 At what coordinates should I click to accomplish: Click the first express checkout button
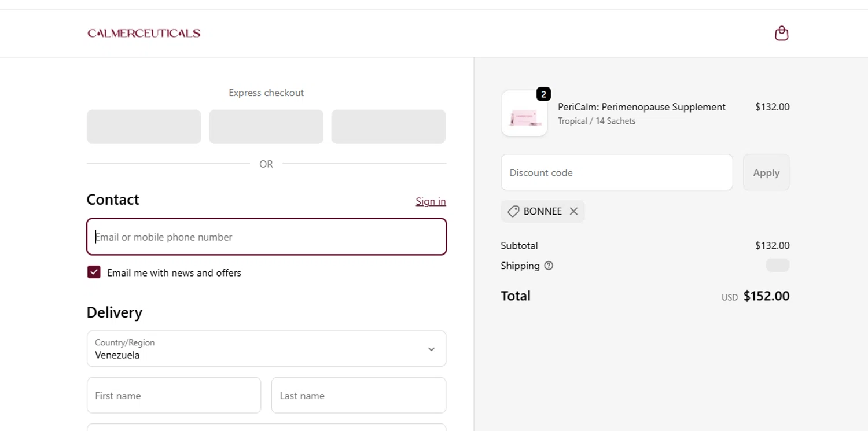[144, 127]
